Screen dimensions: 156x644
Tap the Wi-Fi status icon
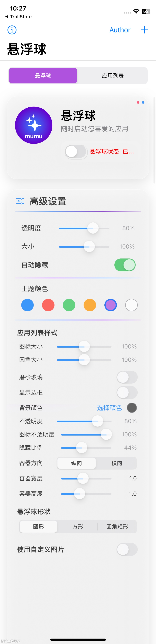136,11
